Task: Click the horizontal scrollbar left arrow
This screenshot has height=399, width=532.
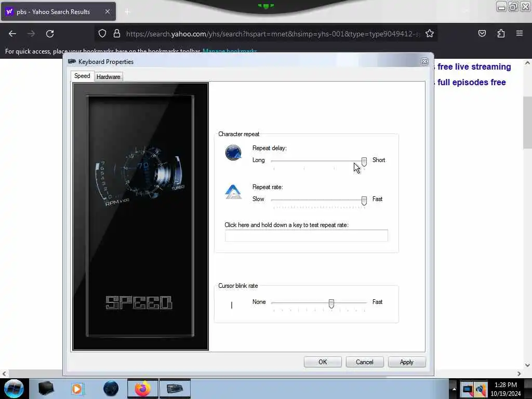Action: point(4,374)
